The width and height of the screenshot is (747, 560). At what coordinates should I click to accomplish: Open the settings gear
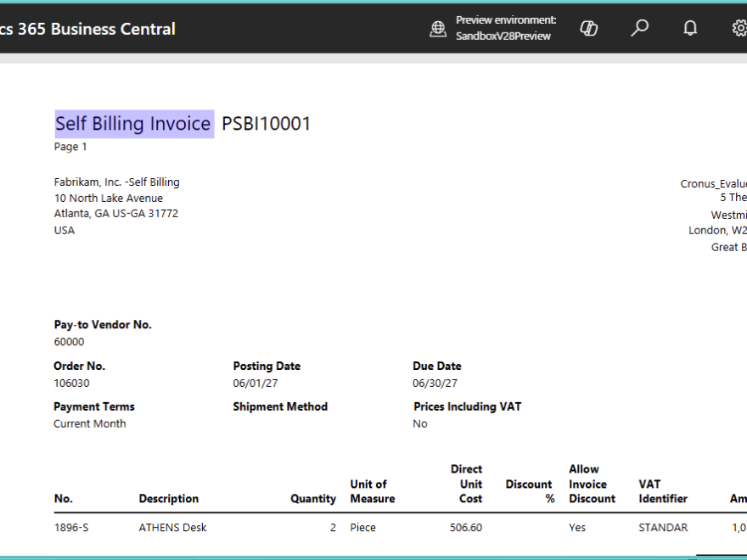tap(739, 28)
